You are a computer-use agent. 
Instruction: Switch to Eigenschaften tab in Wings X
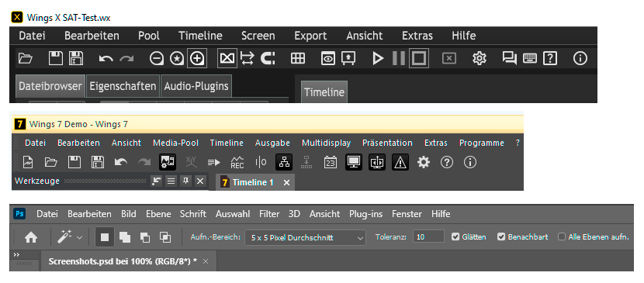click(123, 86)
